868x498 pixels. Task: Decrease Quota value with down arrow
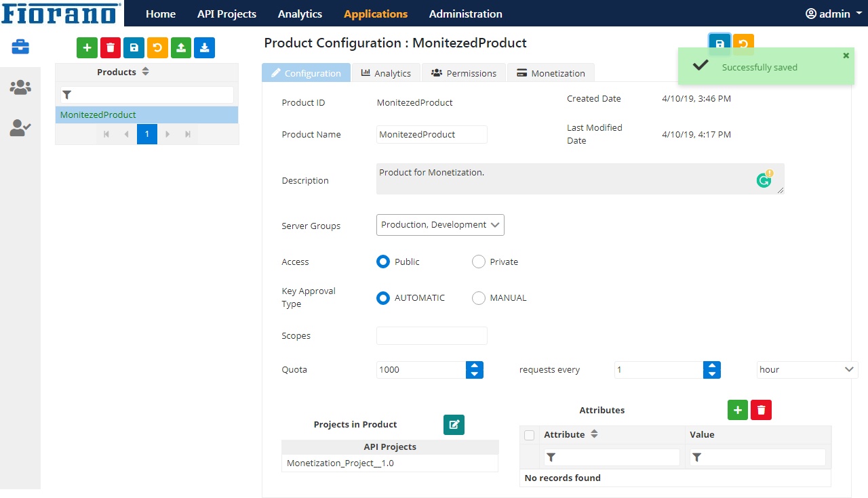475,374
